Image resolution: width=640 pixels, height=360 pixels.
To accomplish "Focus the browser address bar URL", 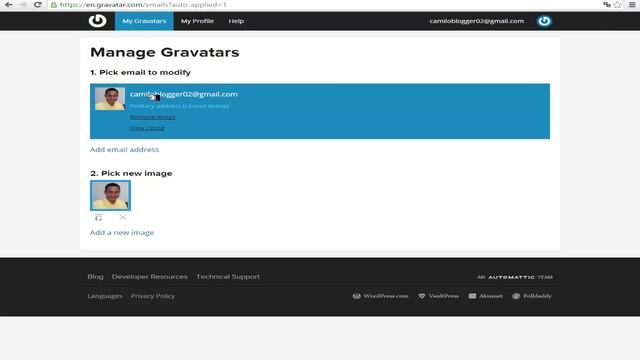I will pyautogui.click(x=142, y=4).
